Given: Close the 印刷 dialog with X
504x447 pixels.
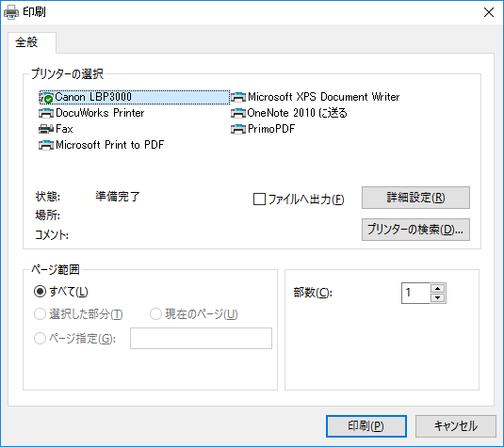Looking at the screenshot, I should click(x=489, y=12).
